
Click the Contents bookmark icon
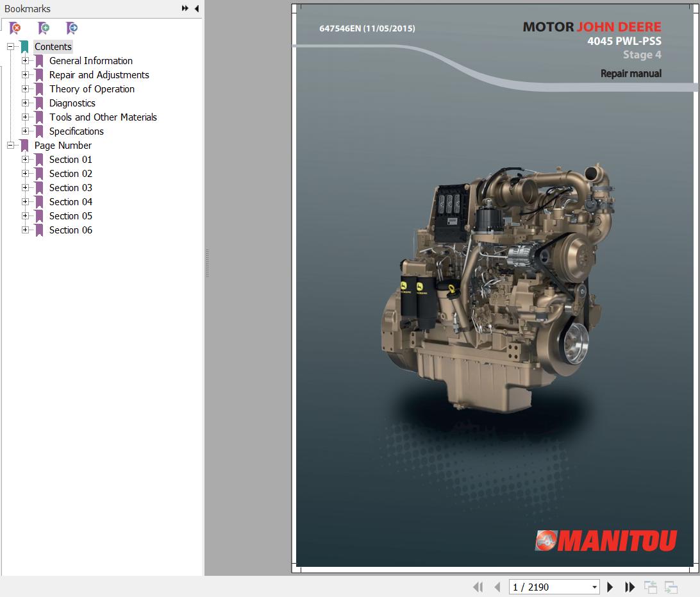(24, 46)
